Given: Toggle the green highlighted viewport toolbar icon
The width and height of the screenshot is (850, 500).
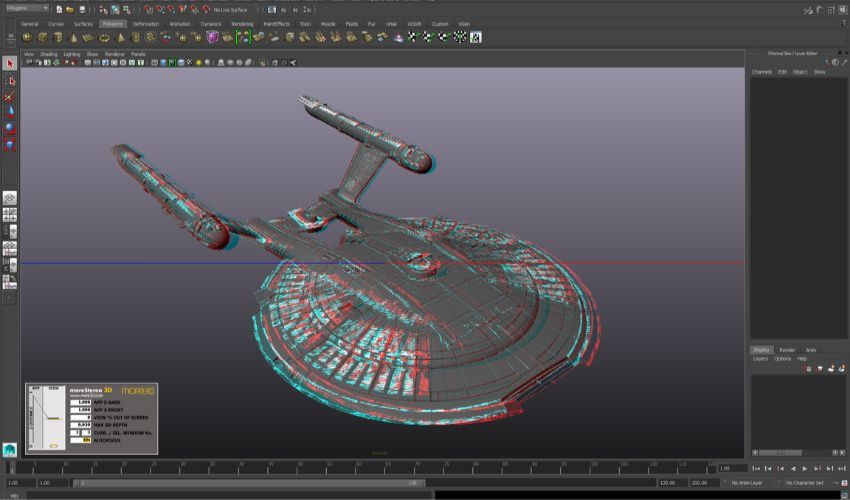Looking at the screenshot, I should (x=173, y=62).
